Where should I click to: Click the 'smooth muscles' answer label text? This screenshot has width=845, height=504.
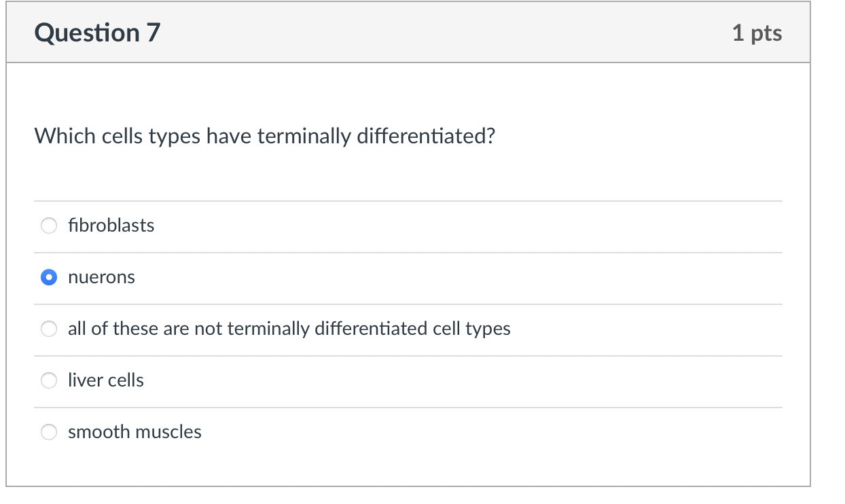pyautogui.click(x=134, y=432)
